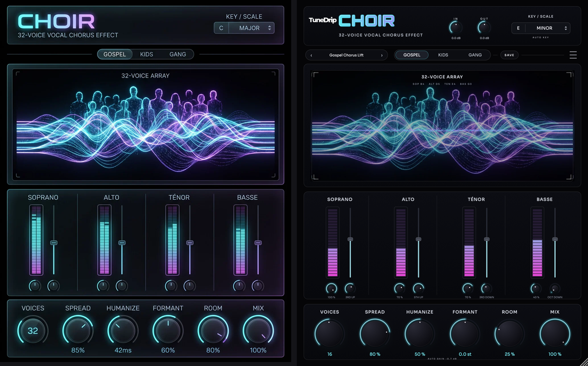Viewport: 588px width, 366px height.
Task: Click SPREAD knob showing 80 %
Action: (375, 334)
